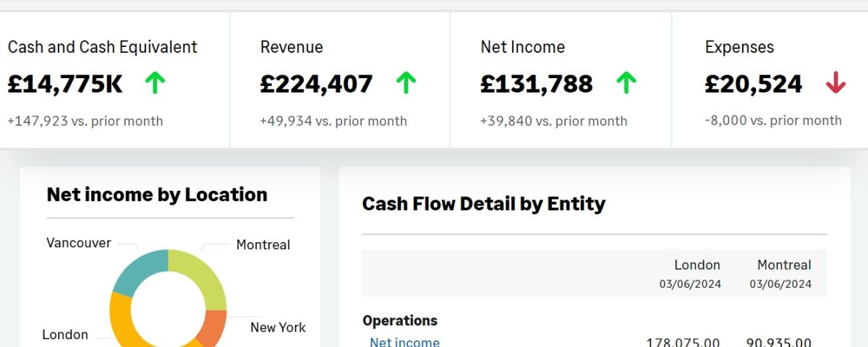
Task: Select the teal Vancouver donut segment
Action: 140,272
